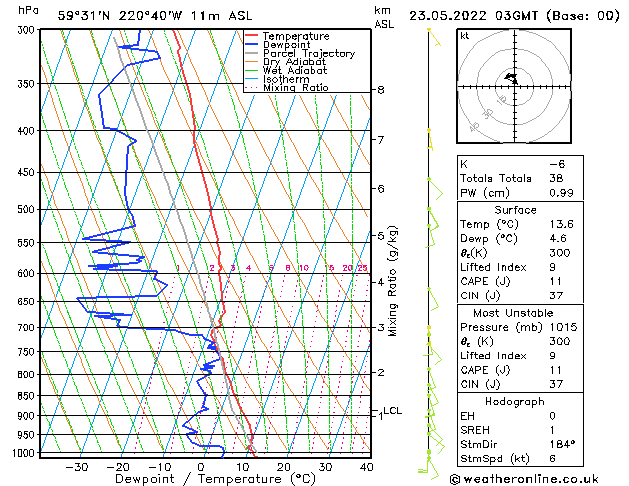The image size is (629, 486).
Task: Click the 'Dewpoint' legend entry
Action: point(286,45)
